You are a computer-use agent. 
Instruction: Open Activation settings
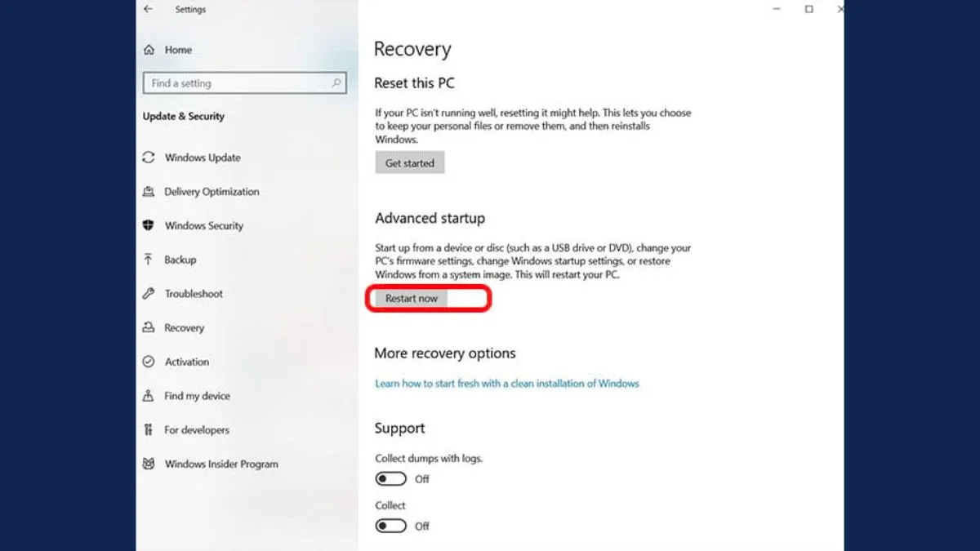186,362
